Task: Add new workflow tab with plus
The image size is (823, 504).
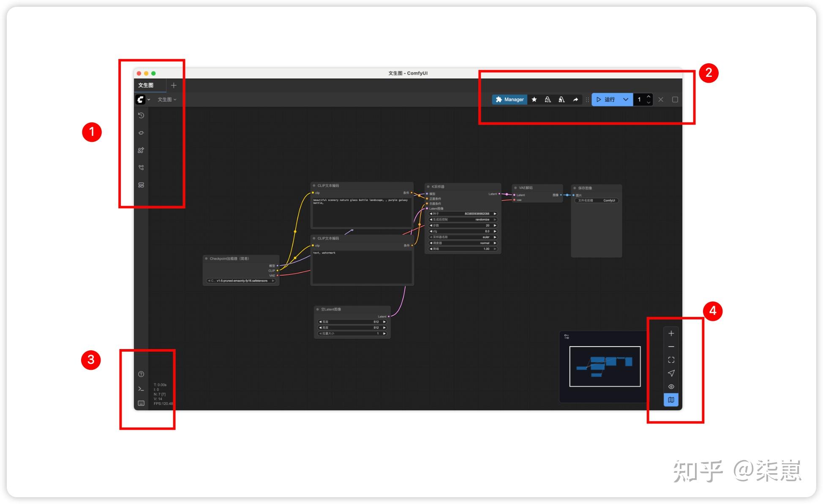Action: click(x=174, y=85)
